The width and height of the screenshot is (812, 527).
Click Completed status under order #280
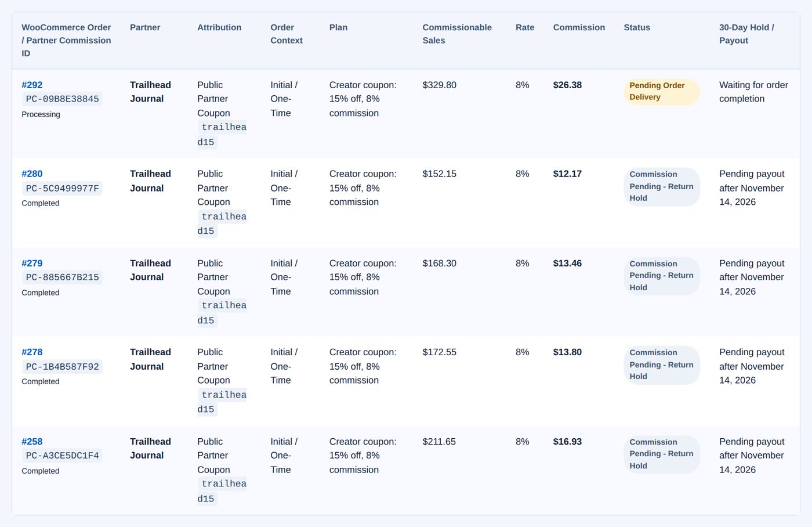[x=41, y=203]
